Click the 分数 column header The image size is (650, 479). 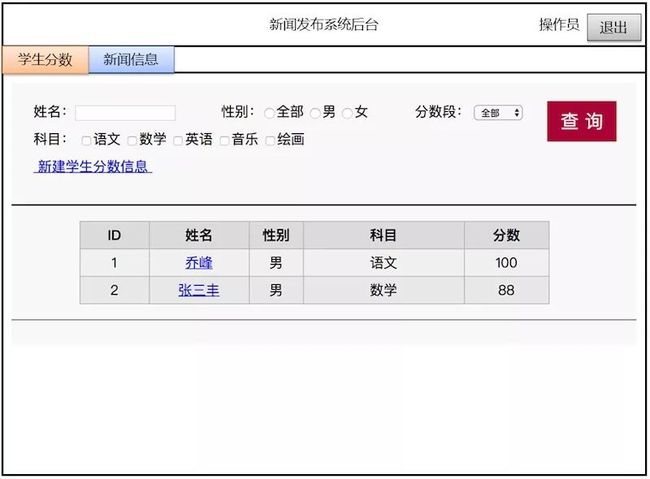click(507, 235)
